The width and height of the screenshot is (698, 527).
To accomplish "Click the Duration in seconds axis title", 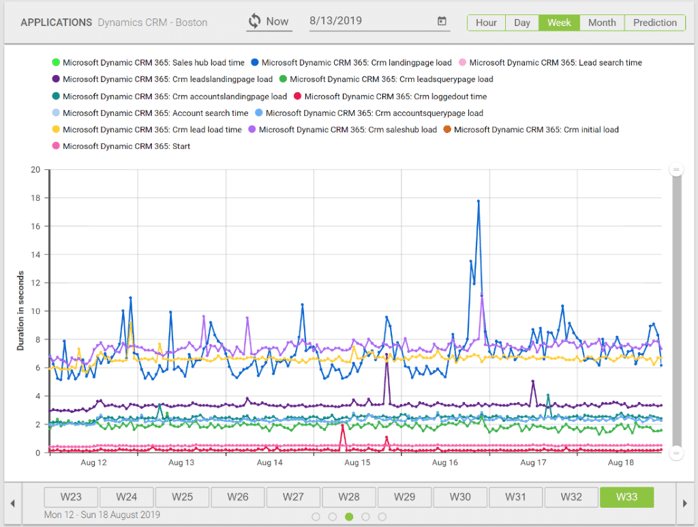I will pyautogui.click(x=20, y=311).
